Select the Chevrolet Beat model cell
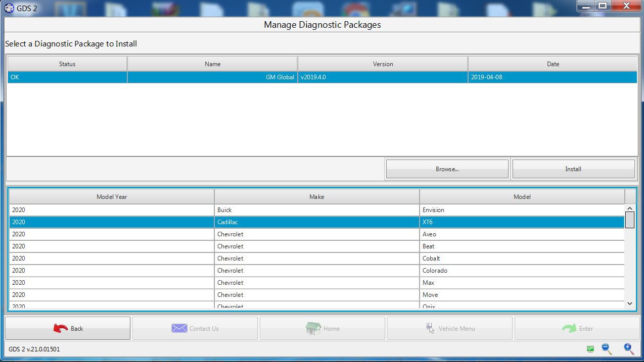 pyautogui.click(x=522, y=246)
